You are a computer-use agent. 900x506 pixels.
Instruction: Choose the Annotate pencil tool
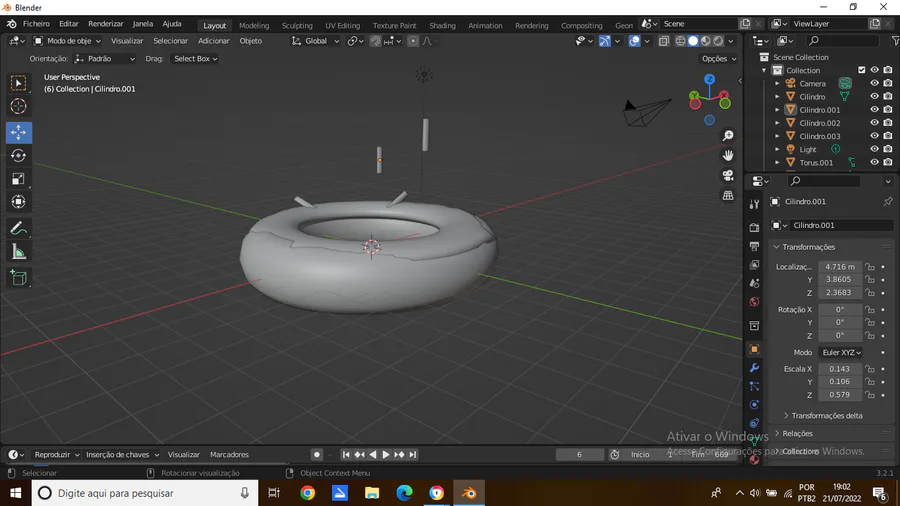(18, 229)
